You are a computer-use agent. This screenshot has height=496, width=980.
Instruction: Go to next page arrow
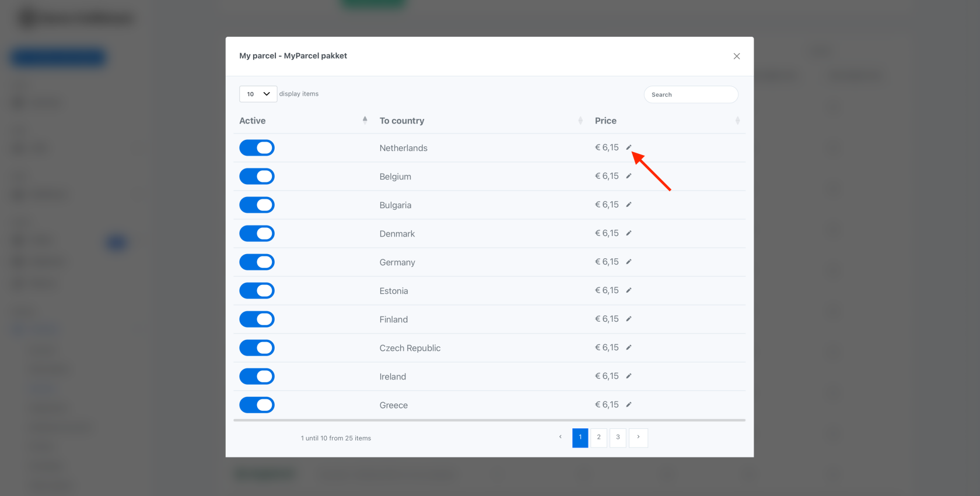pos(638,437)
